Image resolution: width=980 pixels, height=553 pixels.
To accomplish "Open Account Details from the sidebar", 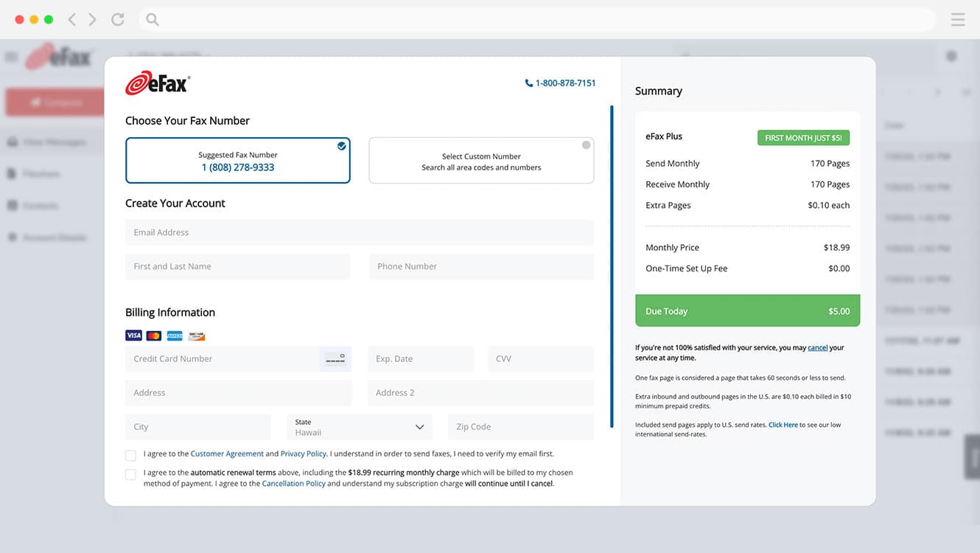I will tap(48, 237).
